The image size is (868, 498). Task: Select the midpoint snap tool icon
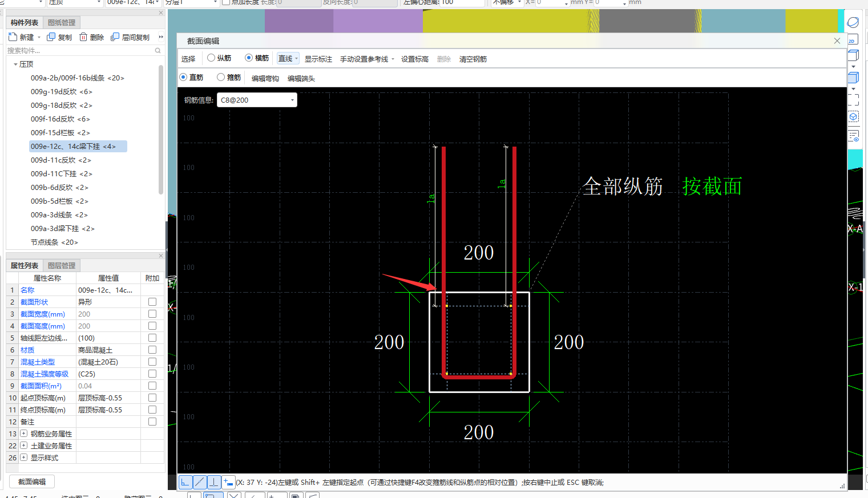[x=199, y=482]
